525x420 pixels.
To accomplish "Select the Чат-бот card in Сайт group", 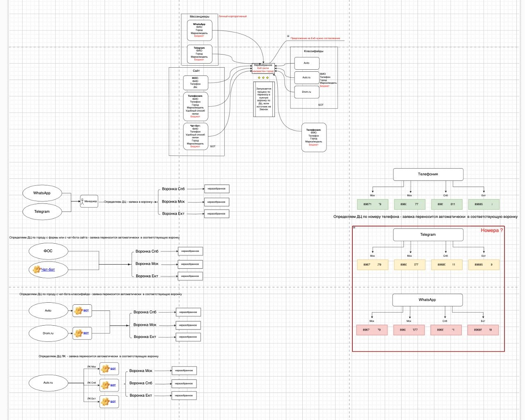I will click(x=195, y=136).
